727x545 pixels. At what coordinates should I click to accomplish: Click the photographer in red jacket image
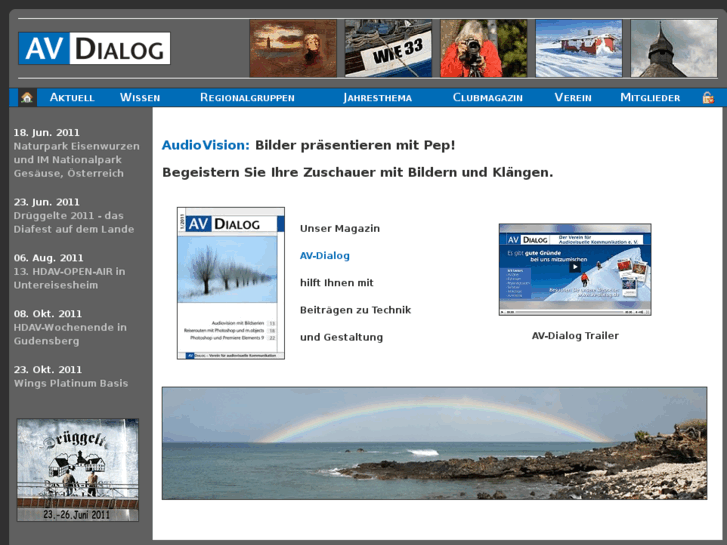(484, 48)
